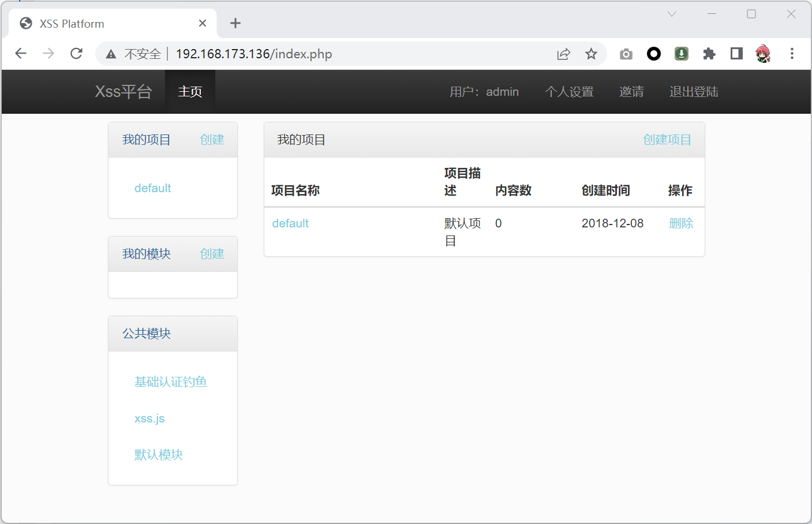Click the browser back arrow
Image resolution: width=812 pixels, height=524 pixels.
[x=21, y=54]
